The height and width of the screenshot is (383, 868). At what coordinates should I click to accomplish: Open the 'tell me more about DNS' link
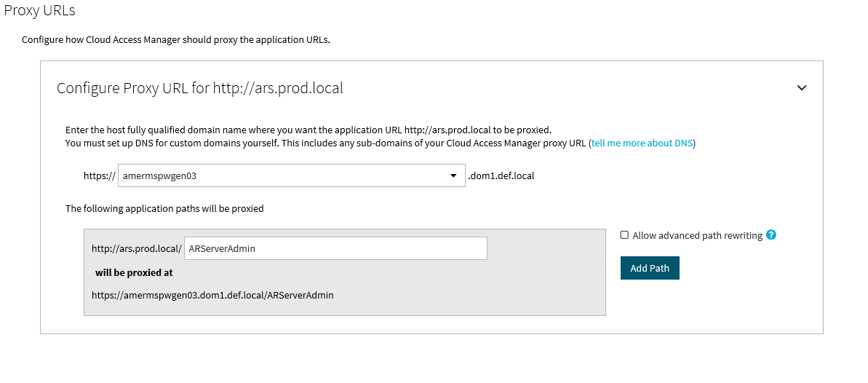point(642,143)
